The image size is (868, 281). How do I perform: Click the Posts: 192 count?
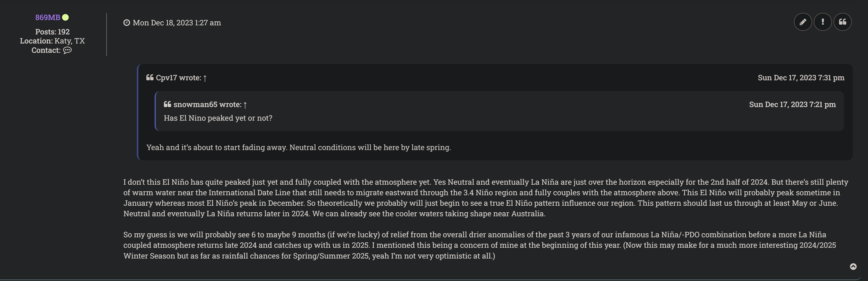click(x=52, y=32)
